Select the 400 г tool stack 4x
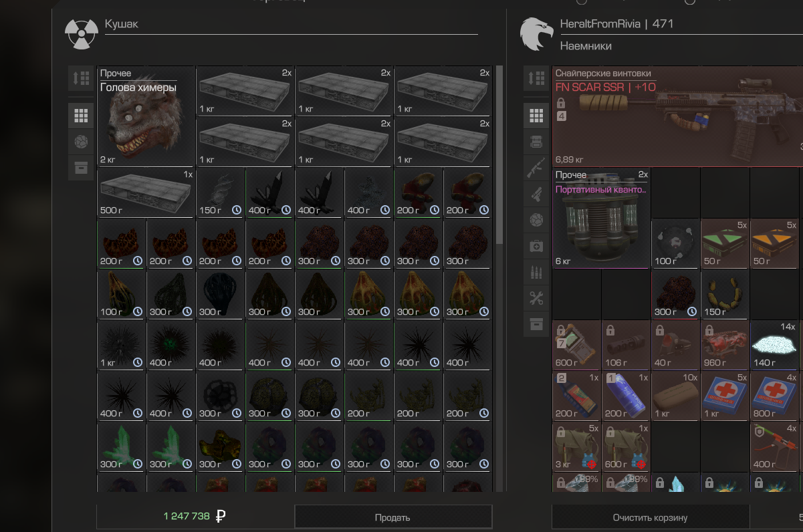This screenshot has height=532, width=803. pos(774,446)
